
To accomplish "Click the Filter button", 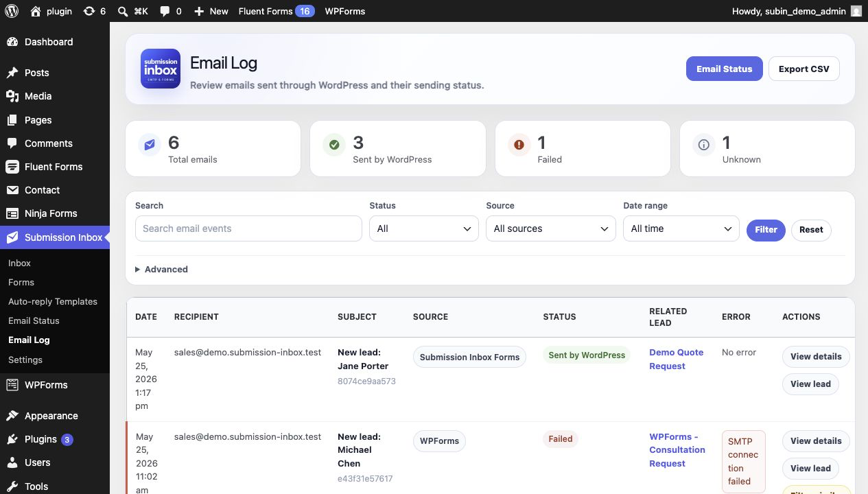I will pyautogui.click(x=766, y=230).
